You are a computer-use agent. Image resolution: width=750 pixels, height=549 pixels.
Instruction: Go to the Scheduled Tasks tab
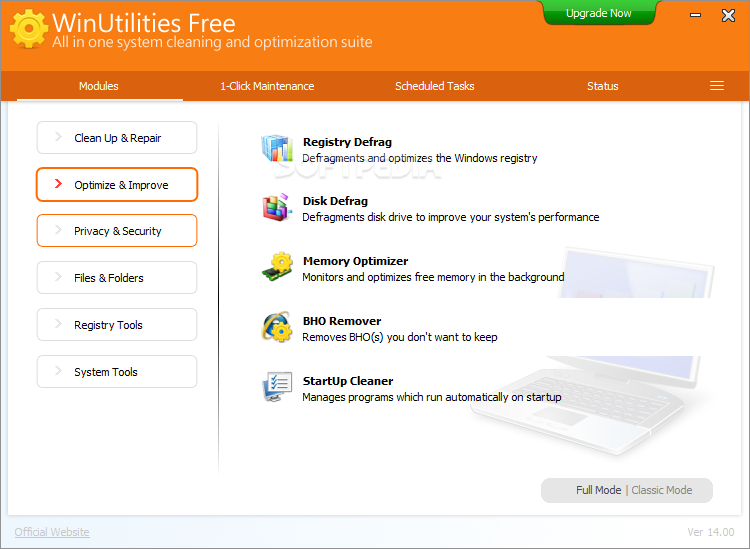click(x=434, y=86)
